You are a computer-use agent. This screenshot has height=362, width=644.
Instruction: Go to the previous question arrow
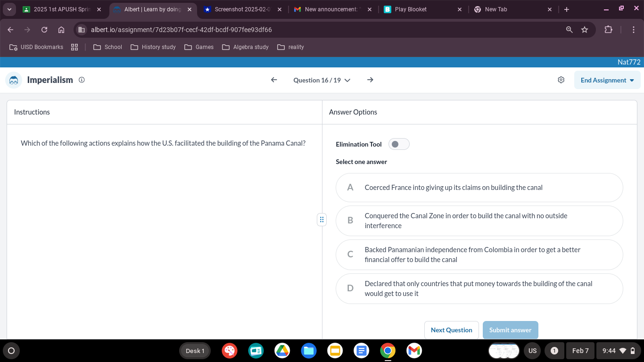click(274, 80)
